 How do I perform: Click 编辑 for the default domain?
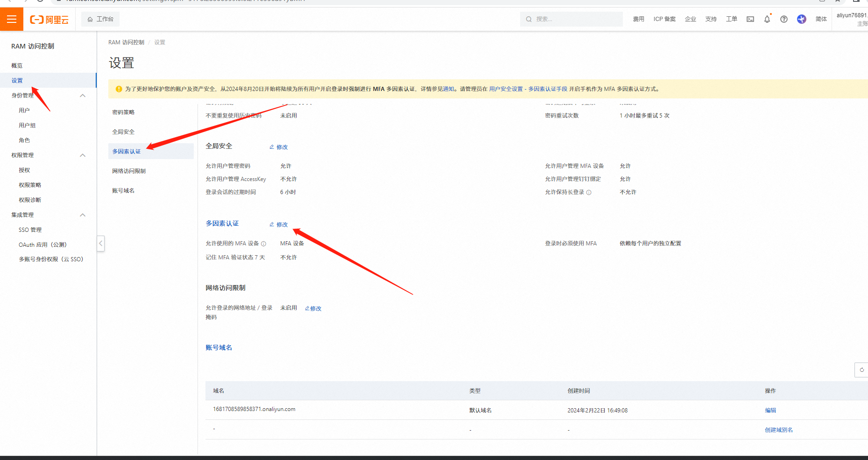coord(770,411)
